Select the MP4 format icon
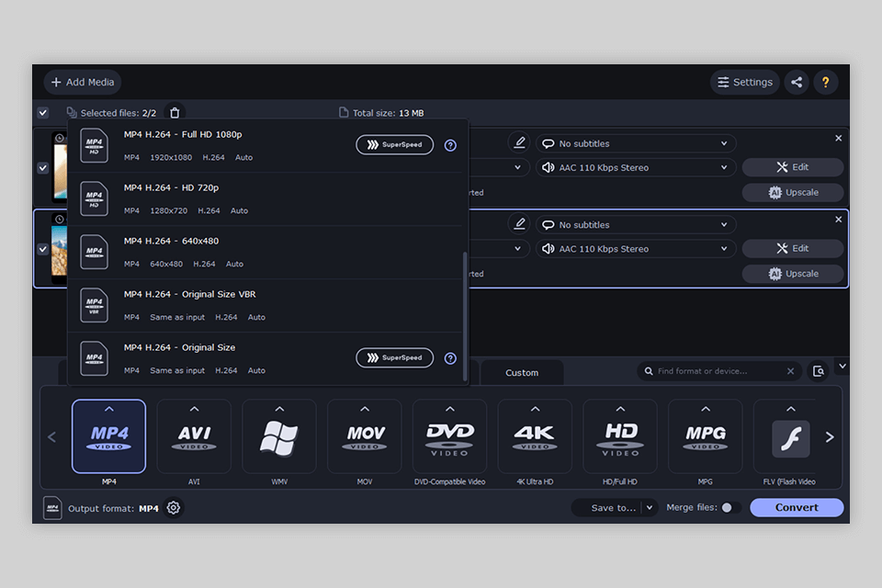 click(x=108, y=435)
